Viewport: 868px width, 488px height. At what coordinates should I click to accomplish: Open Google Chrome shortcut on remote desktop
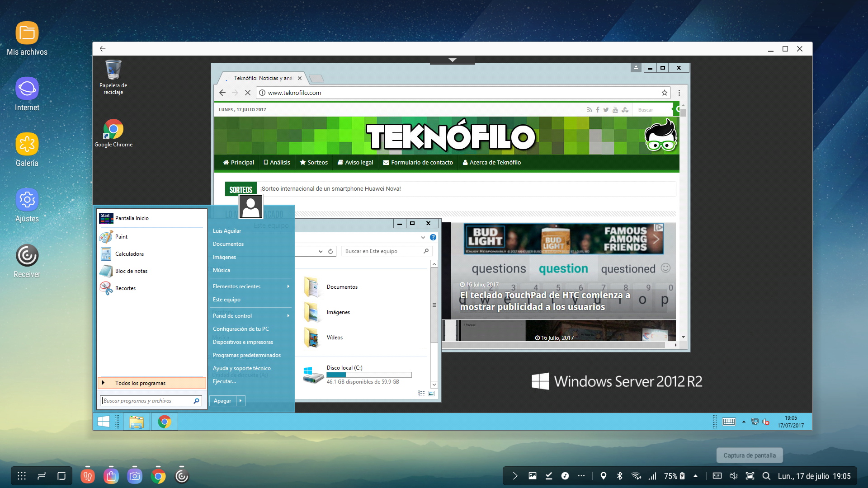point(113,133)
